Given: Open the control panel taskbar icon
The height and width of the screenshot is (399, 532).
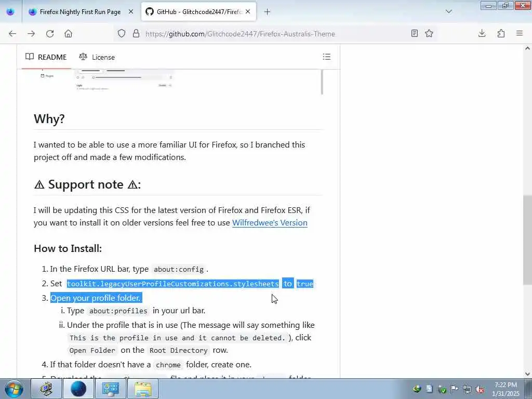Looking at the screenshot, I should pos(111,389).
